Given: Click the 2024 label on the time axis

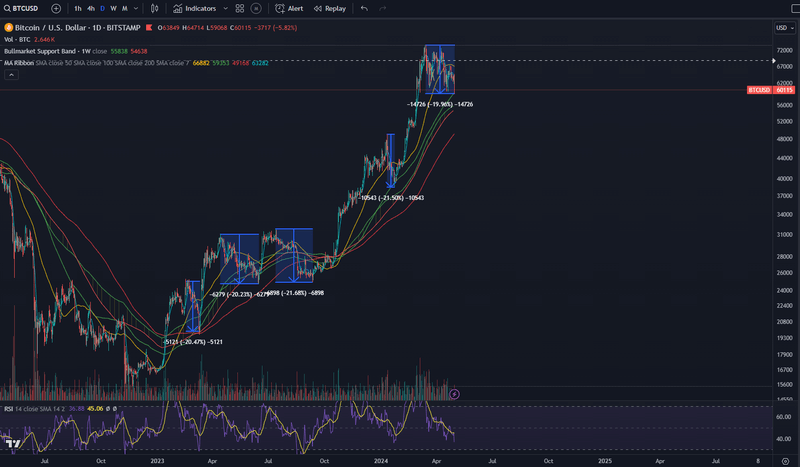Looking at the screenshot, I should pos(381,461).
